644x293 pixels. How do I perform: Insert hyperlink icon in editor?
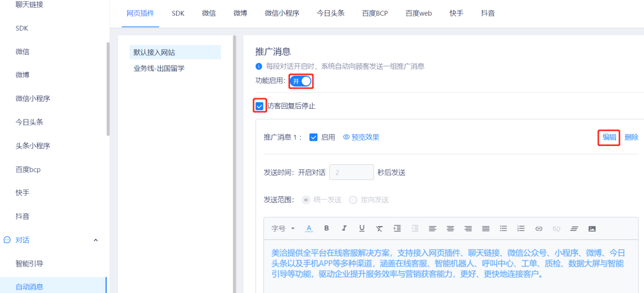[x=539, y=228]
